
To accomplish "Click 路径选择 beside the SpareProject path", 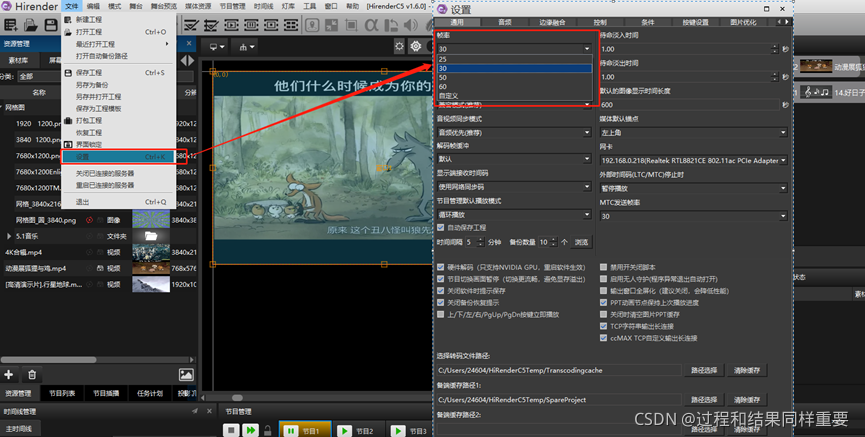I will pos(704,399).
